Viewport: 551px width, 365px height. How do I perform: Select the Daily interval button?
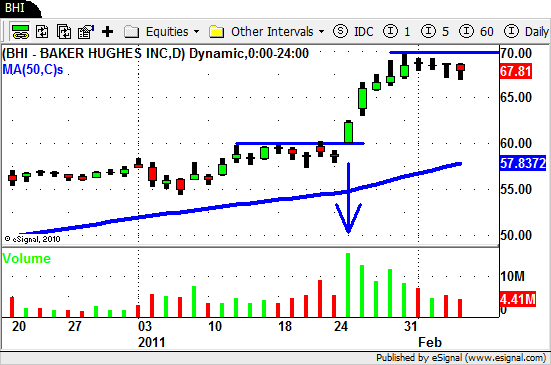pyautogui.click(x=526, y=32)
